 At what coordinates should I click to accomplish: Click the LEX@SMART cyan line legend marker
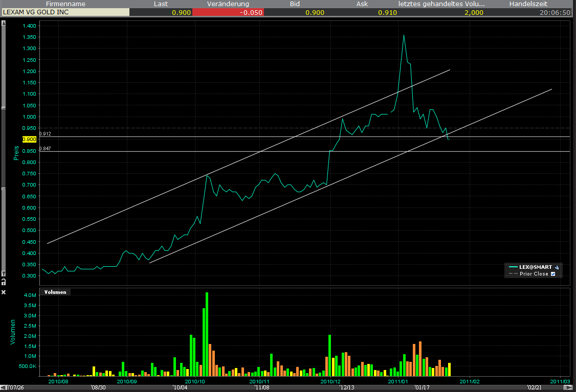pos(514,267)
